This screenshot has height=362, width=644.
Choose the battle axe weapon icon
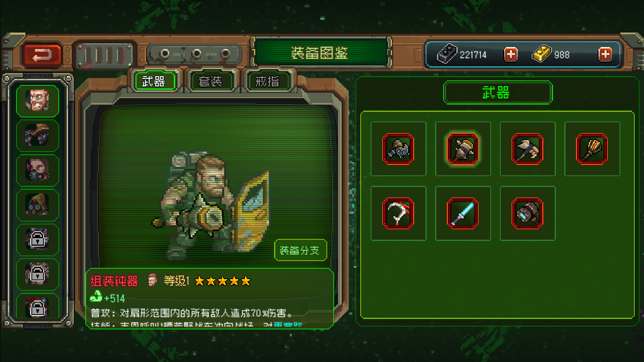point(527,149)
